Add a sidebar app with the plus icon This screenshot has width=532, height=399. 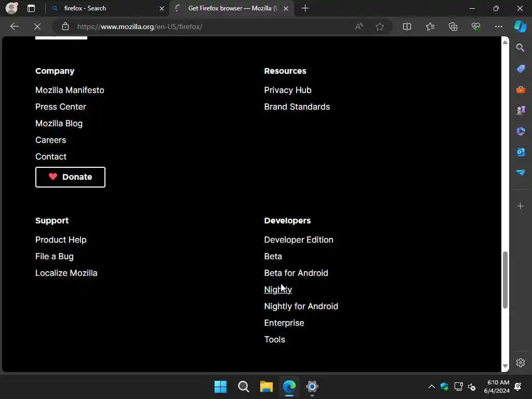click(x=521, y=206)
